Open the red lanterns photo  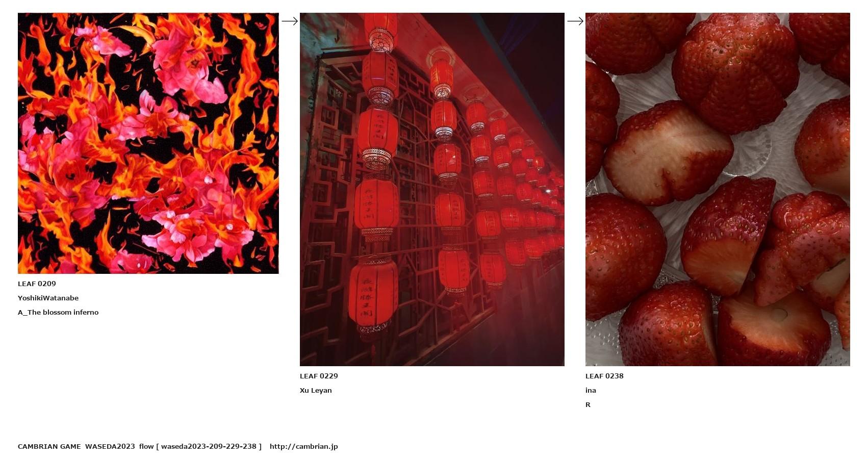432,189
